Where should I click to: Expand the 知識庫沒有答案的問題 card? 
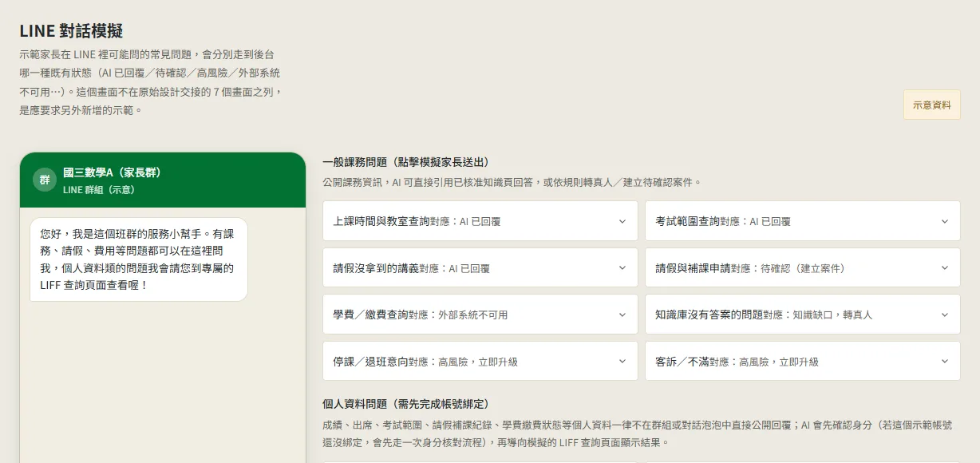(802, 315)
